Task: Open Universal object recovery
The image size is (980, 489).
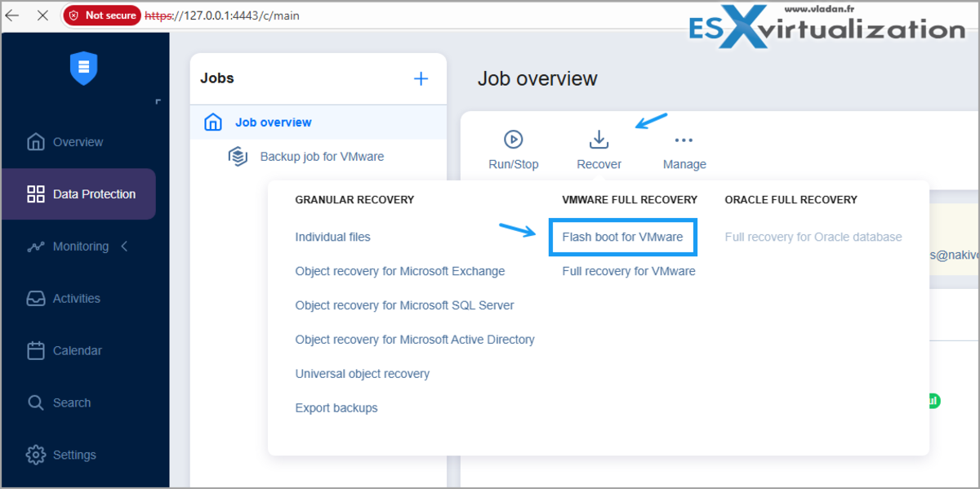Action: (363, 373)
